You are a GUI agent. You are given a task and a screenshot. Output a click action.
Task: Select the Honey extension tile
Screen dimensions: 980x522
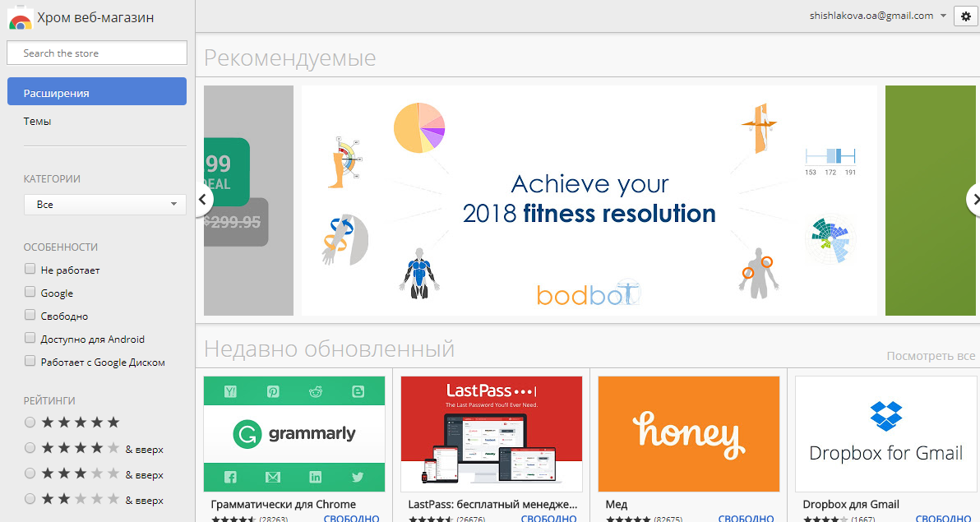click(x=688, y=433)
